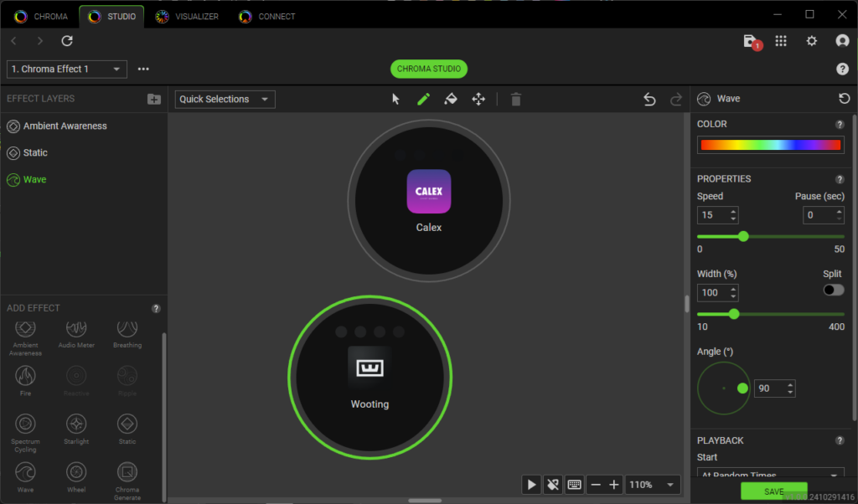Add the Chroma Generate effect
Screen dimensions: 858x504
(x=127, y=481)
